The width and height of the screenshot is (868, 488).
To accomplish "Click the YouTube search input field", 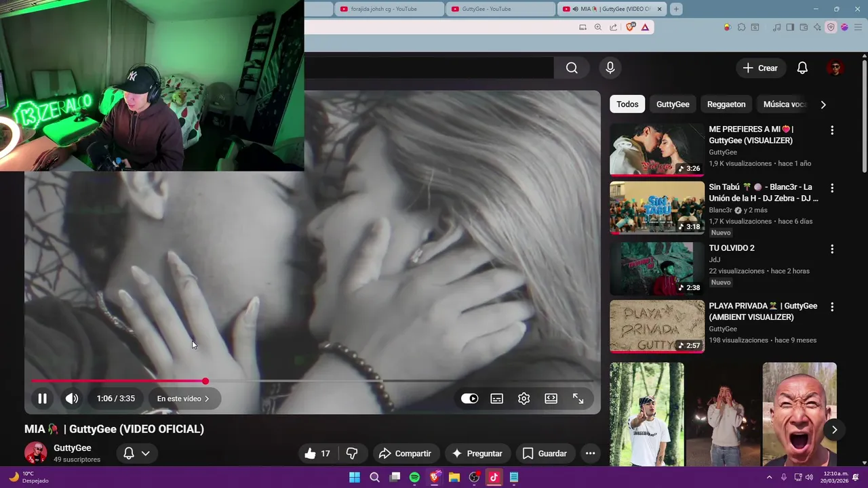I will [x=429, y=68].
